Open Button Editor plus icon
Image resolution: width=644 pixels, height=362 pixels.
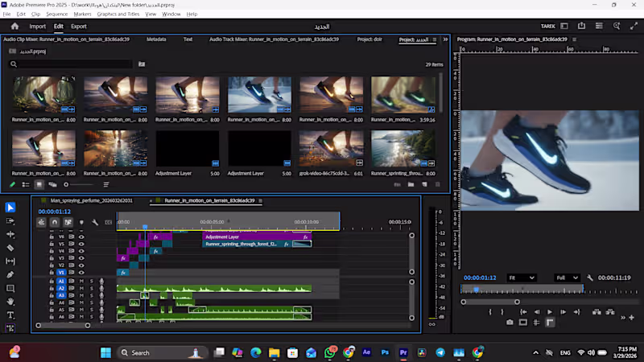632,317
